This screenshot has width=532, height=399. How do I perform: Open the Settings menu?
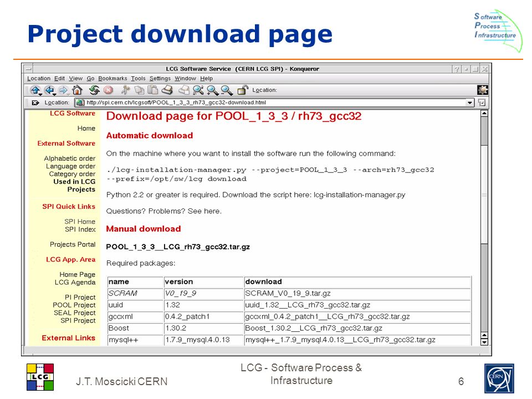tap(160, 78)
